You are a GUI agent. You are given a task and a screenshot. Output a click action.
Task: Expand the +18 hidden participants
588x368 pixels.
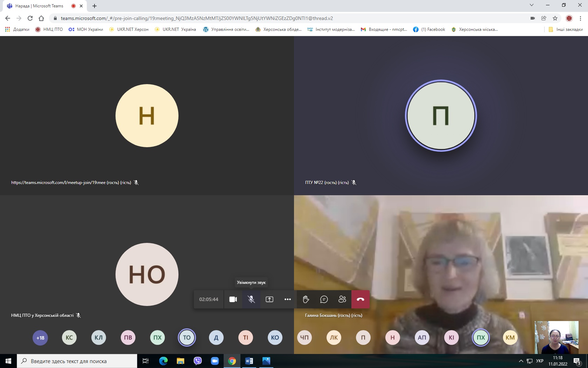(x=40, y=338)
